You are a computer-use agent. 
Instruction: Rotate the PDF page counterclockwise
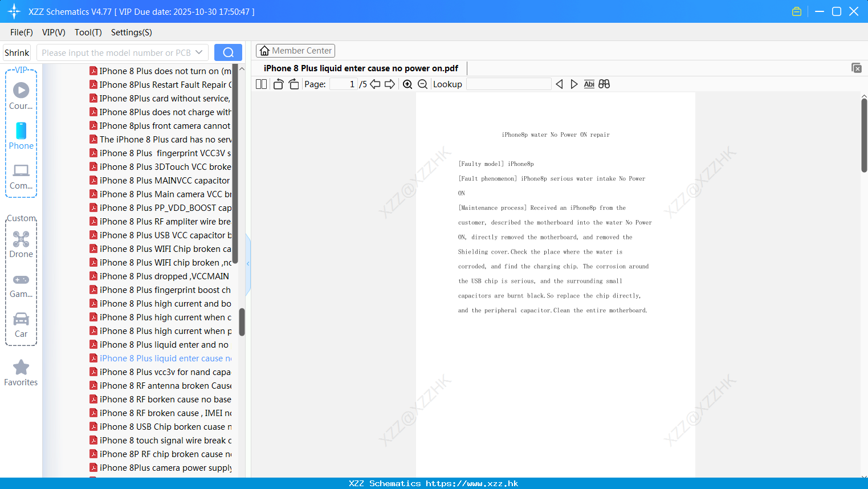278,84
